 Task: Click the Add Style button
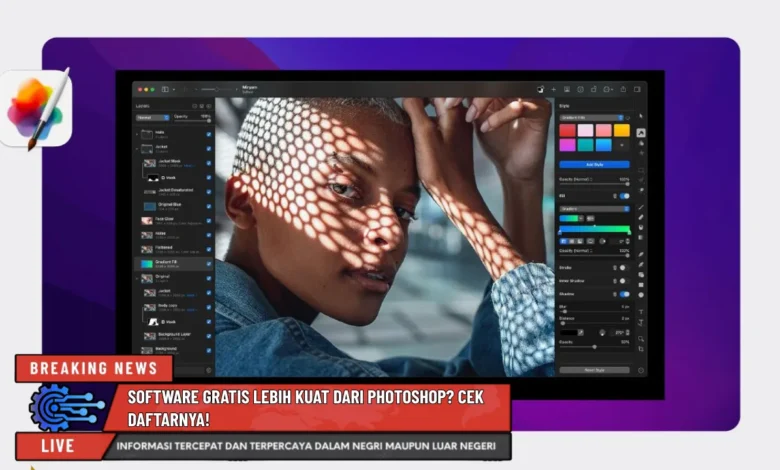point(594,164)
